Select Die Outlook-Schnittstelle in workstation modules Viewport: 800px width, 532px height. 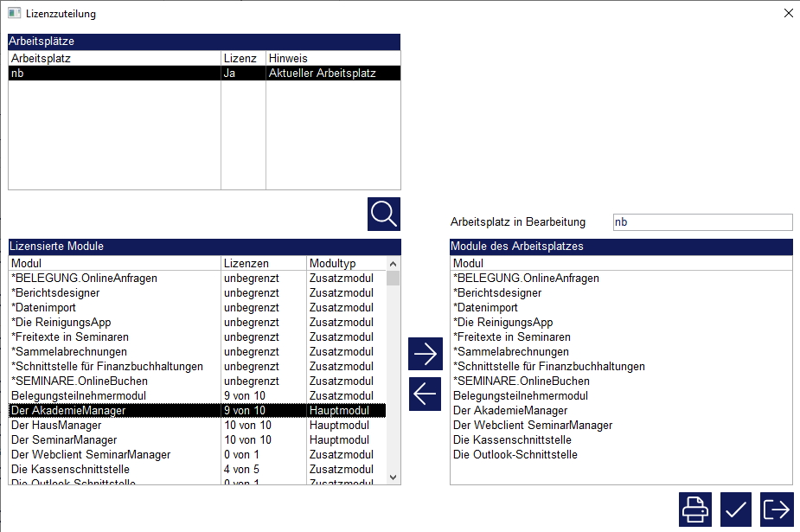point(515,454)
